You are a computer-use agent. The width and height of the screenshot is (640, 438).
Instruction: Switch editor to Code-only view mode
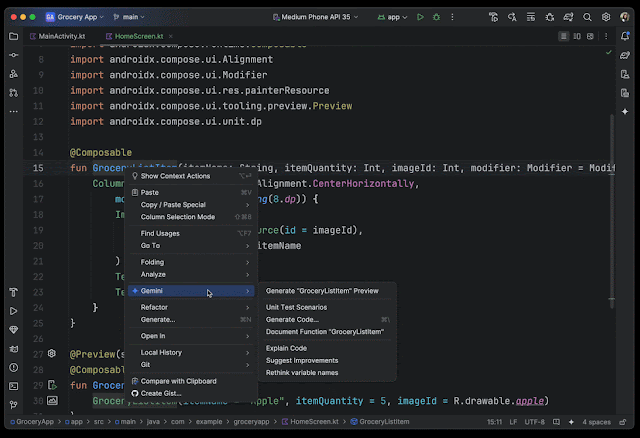point(564,36)
